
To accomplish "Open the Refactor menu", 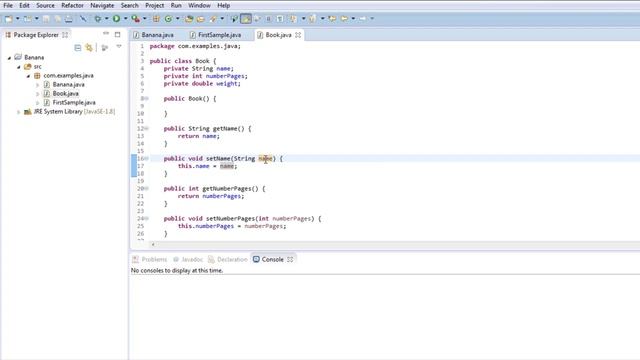I will 72,5.
